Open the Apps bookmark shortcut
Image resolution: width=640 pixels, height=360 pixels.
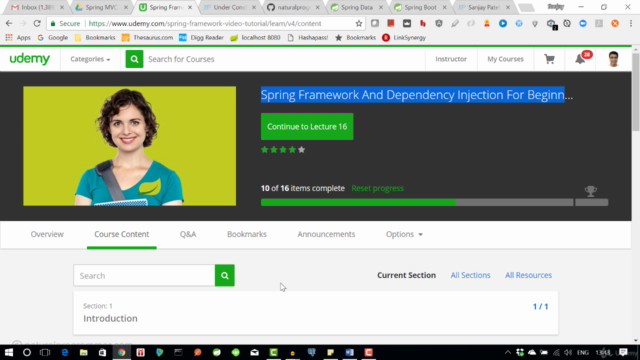coord(18,38)
